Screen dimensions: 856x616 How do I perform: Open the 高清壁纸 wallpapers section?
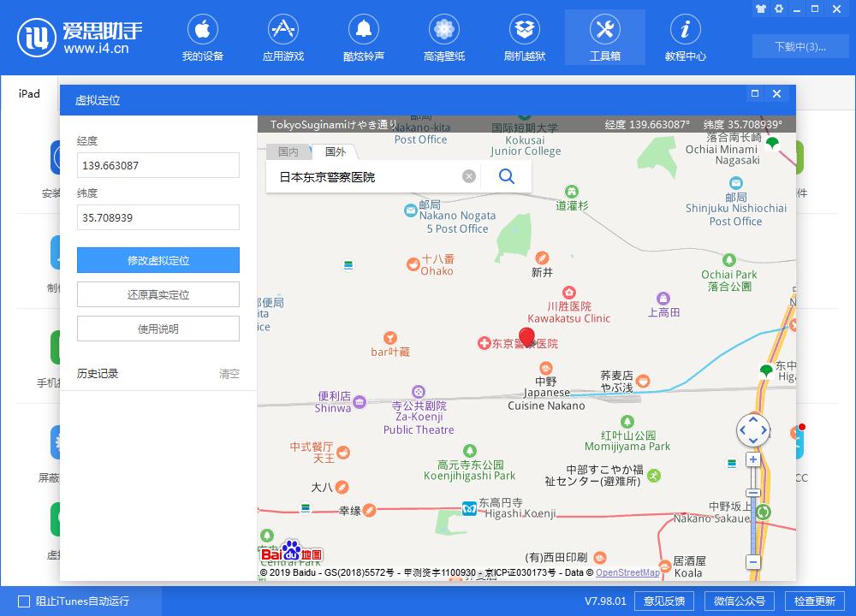click(x=443, y=36)
